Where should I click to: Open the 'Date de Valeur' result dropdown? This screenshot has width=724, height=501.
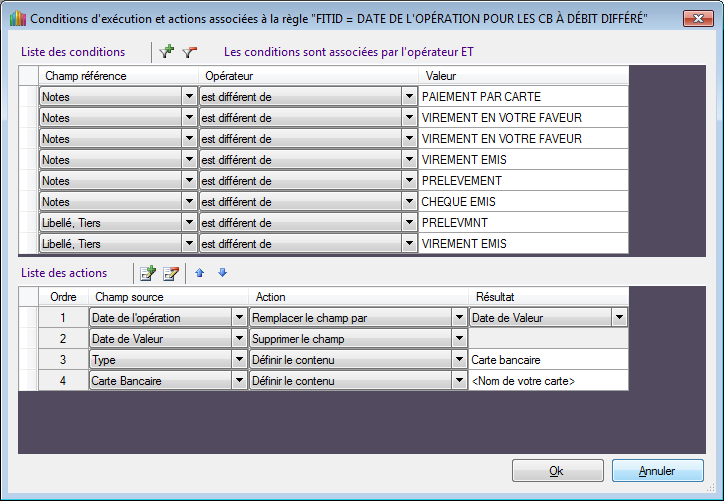(x=620, y=317)
